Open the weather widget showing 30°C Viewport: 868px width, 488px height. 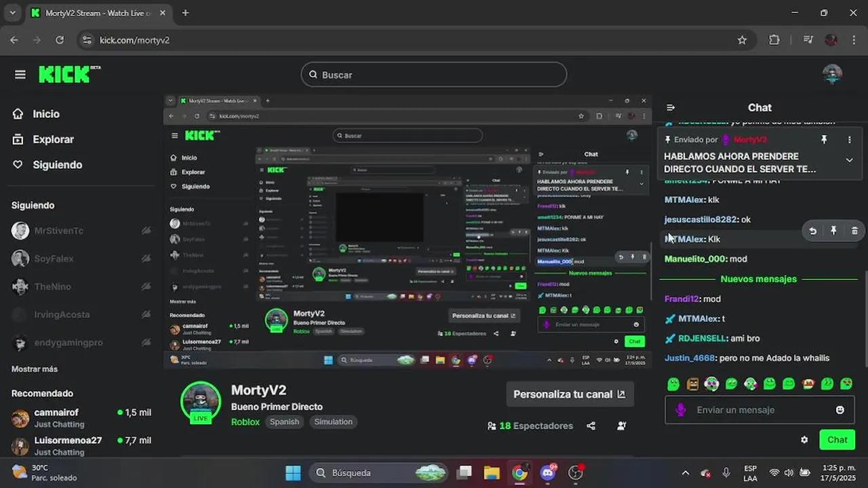(45, 472)
